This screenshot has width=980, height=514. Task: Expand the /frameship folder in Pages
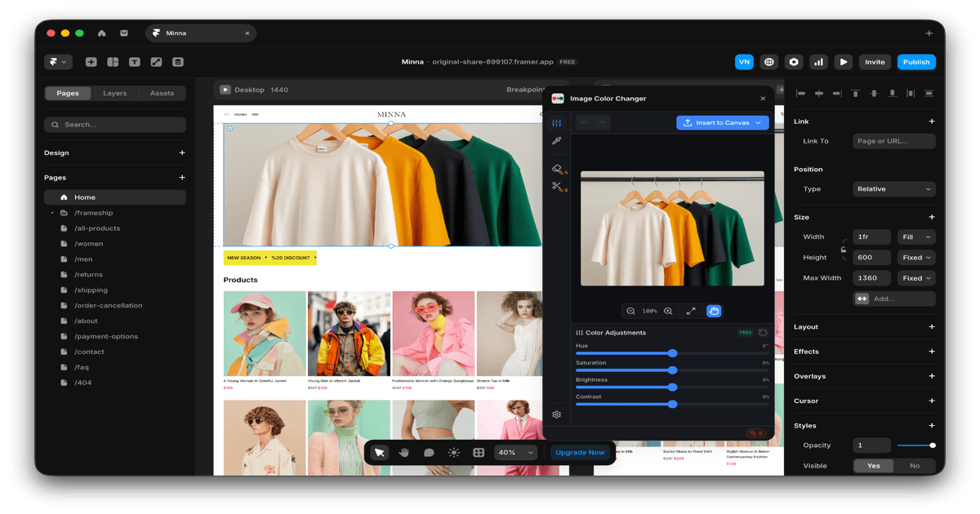(x=53, y=212)
